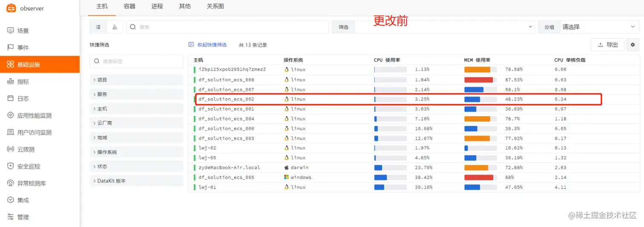Click the linux icon for lwj-01
Viewport: 644px width, 227px height.
coord(287,187)
